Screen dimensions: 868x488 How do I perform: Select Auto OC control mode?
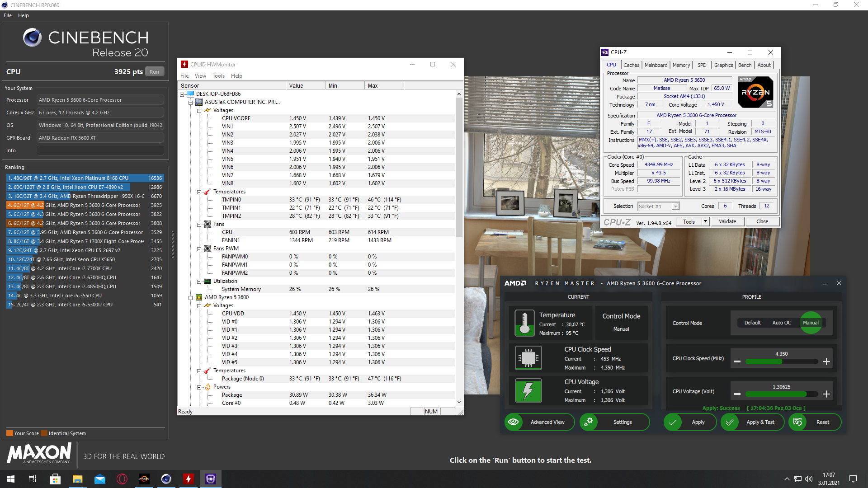click(x=782, y=323)
